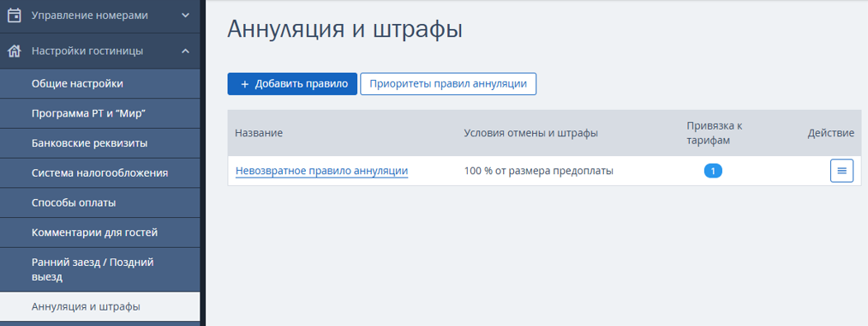Click the plus icon on Добавить правило
868x326 pixels.
(x=245, y=84)
